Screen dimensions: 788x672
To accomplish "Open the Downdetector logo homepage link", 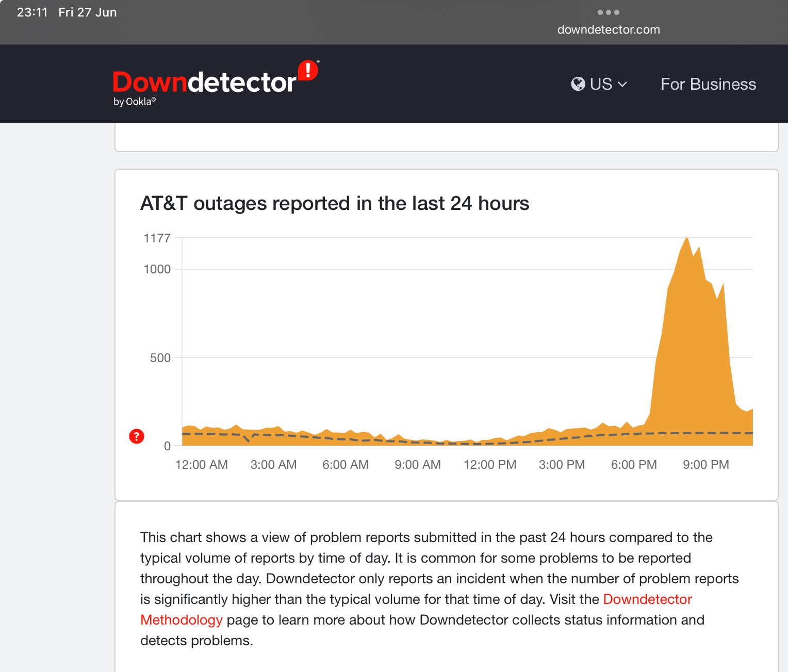I will tap(216, 83).
